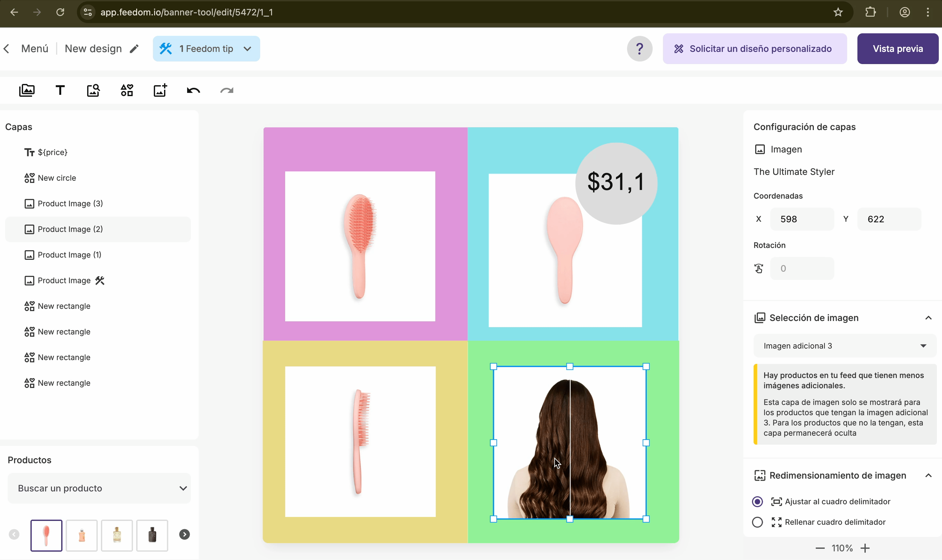The height and width of the screenshot is (560, 942).
Task: Select the Product Image (3) layer
Action: (70, 203)
